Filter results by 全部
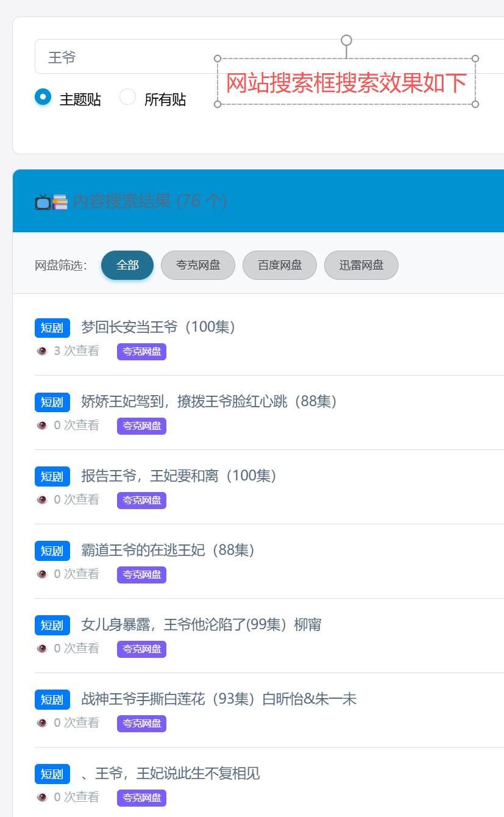Viewport: 504px width, 817px height. pos(127,265)
